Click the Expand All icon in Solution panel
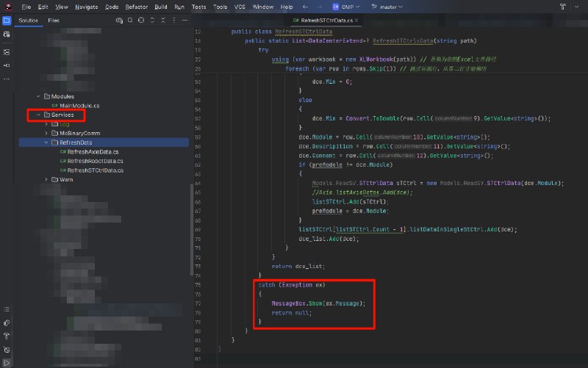This screenshot has width=588, height=368. click(152, 21)
